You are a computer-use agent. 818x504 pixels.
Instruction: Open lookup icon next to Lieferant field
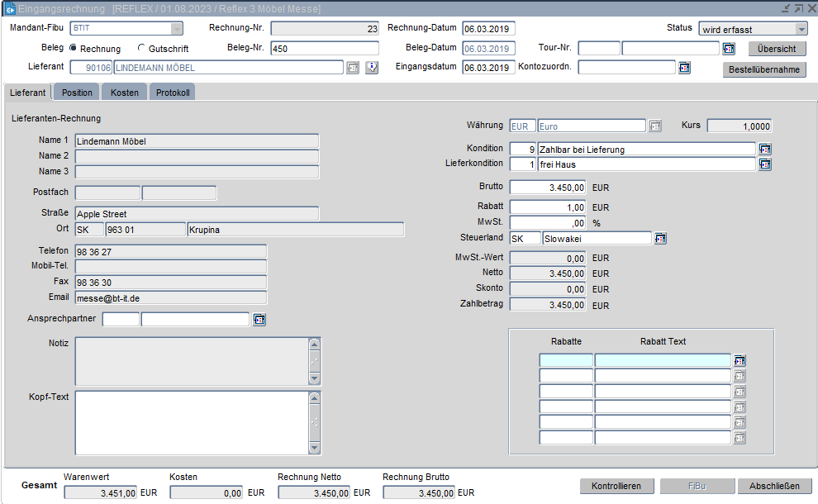point(353,68)
